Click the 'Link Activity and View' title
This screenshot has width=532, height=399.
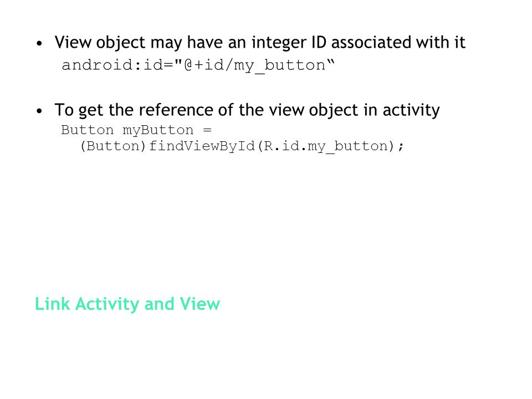tap(127, 304)
